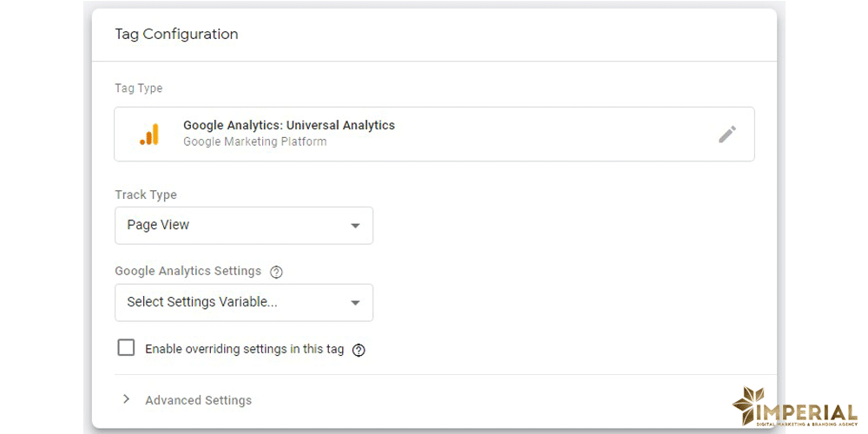Click the Track Type field label
Screen dimensions: 868x434
pos(145,195)
